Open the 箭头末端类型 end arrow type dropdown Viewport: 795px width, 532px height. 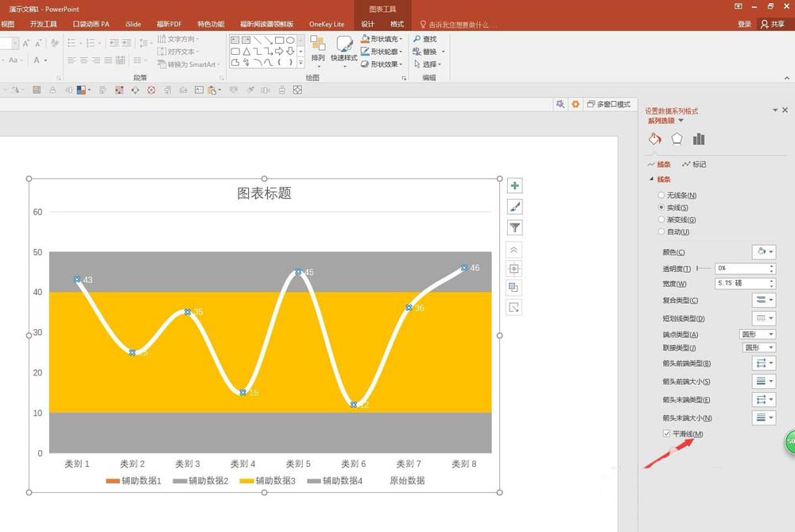coord(763,400)
